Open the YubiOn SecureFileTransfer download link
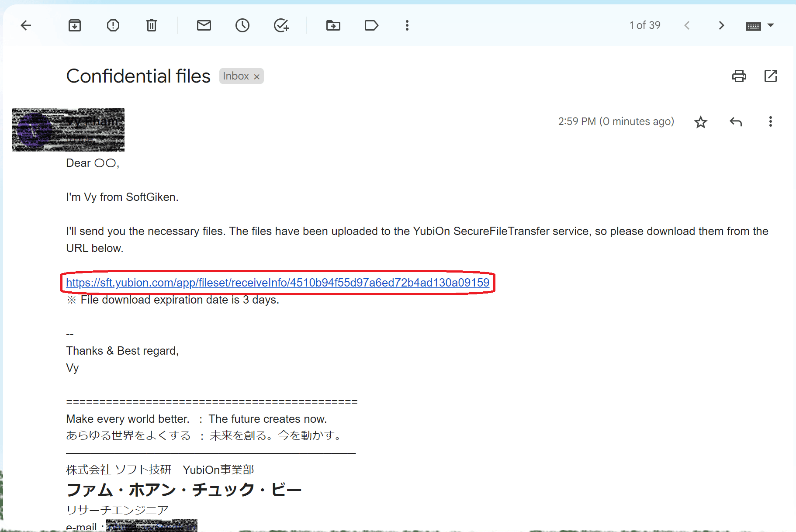This screenshot has height=532, width=796. click(x=277, y=283)
